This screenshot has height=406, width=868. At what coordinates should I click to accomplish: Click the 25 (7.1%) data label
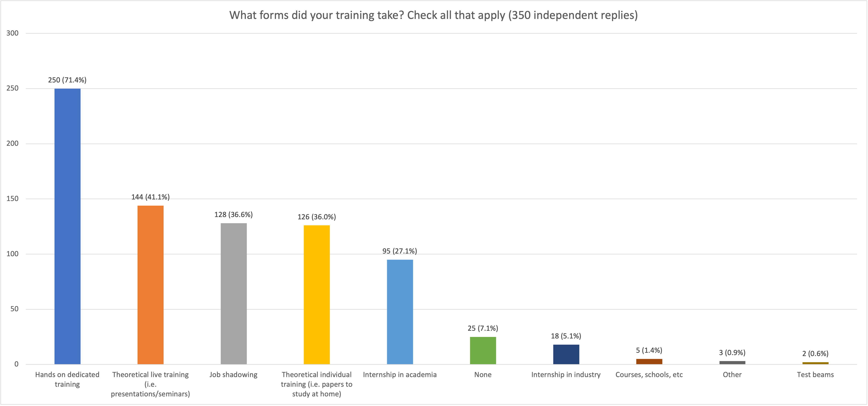point(483,328)
